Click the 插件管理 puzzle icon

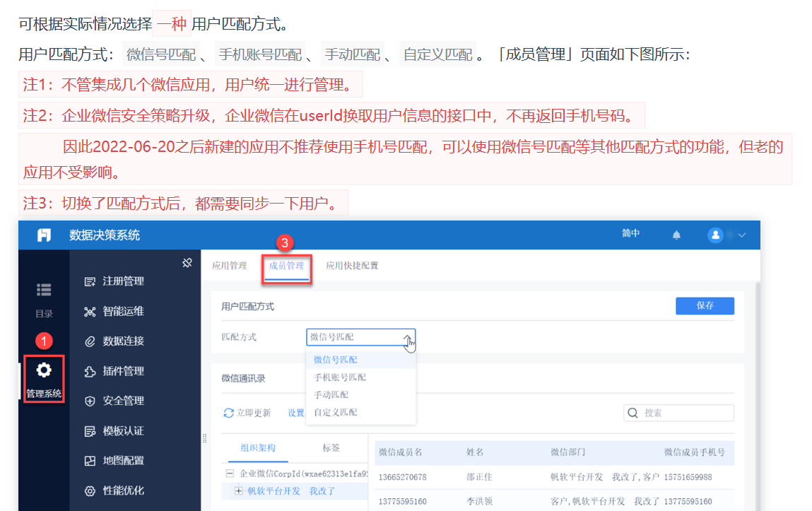tap(90, 371)
